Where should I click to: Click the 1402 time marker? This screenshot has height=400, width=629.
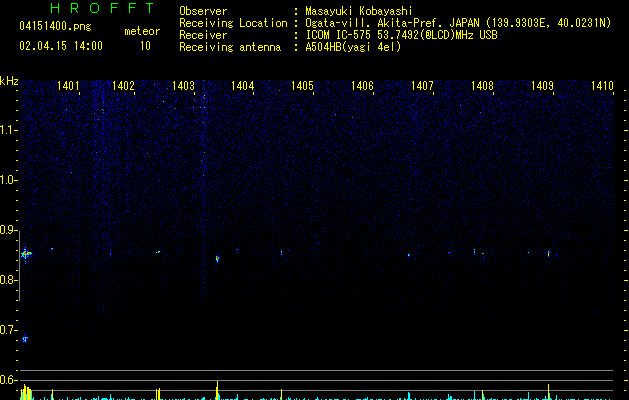[x=123, y=86]
